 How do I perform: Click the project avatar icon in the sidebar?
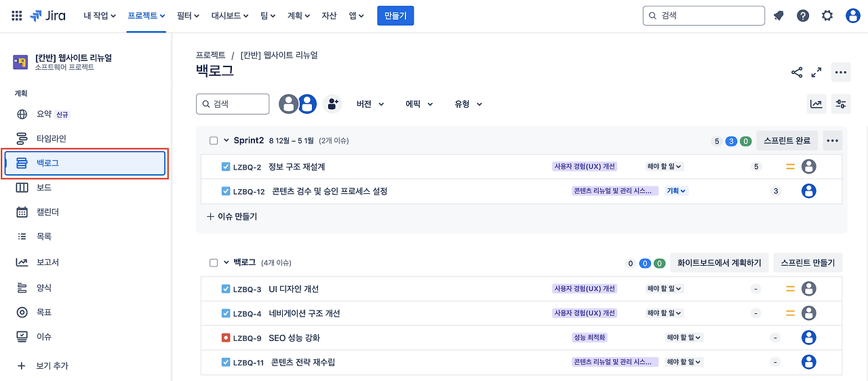[20, 62]
